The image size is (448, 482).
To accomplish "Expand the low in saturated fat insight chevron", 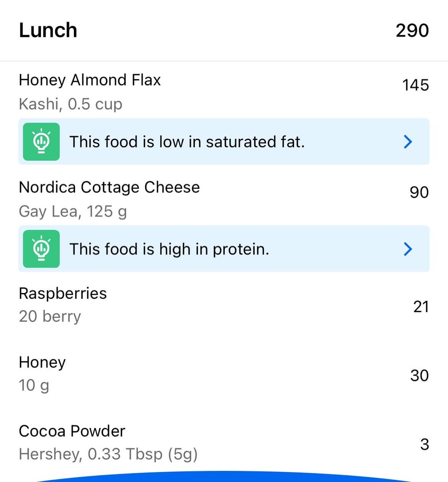I will pos(408,142).
